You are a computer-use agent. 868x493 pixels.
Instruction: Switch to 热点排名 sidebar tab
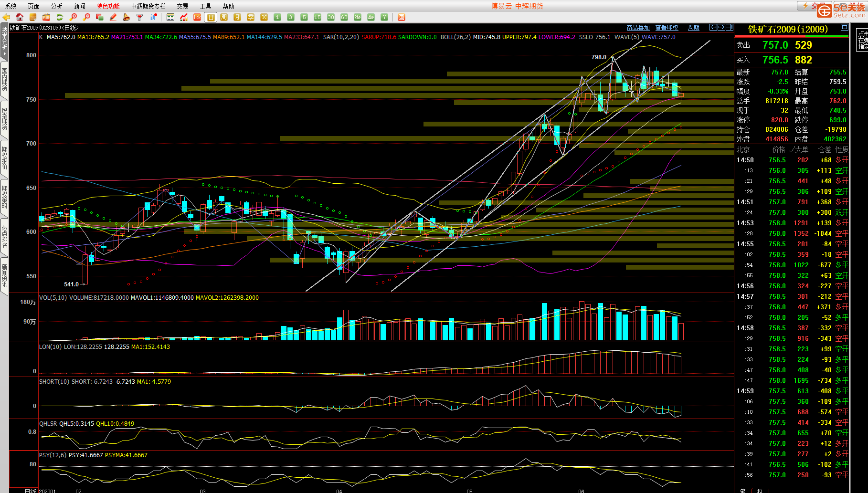4,236
